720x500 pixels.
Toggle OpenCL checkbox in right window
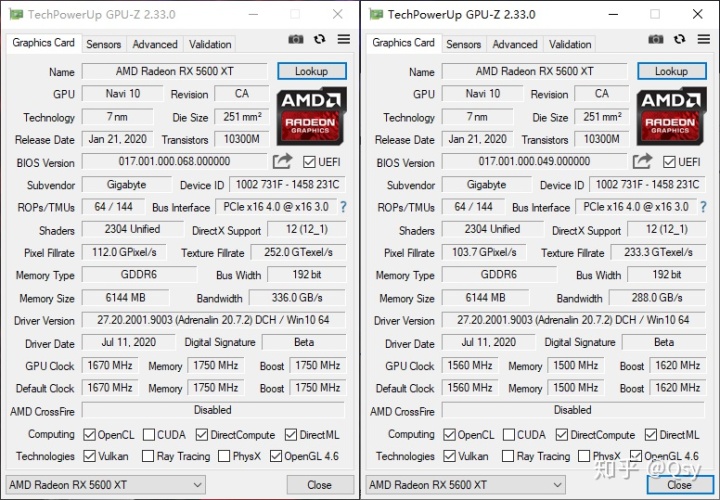point(450,434)
